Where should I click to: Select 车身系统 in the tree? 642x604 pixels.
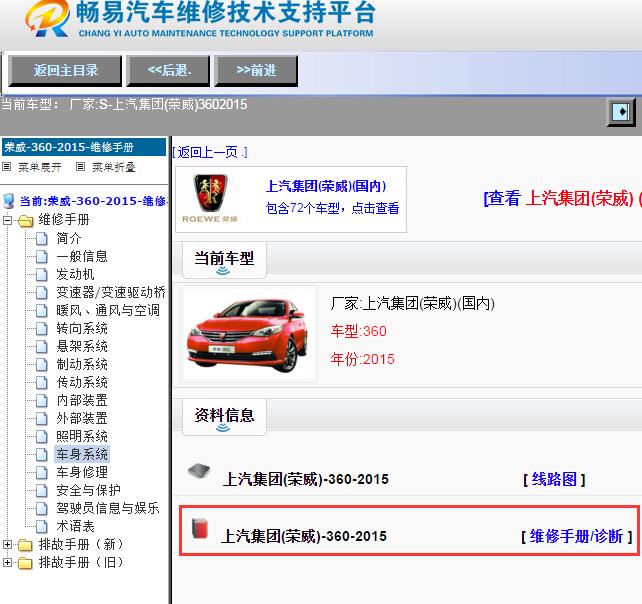point(82,454)
